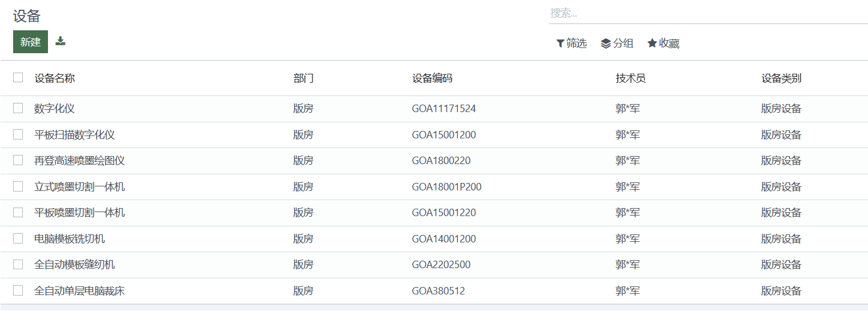The image size is (868, 311).
Task: Open the 全自动单层电脑裁床 record
Action: [x=79, y=291]
